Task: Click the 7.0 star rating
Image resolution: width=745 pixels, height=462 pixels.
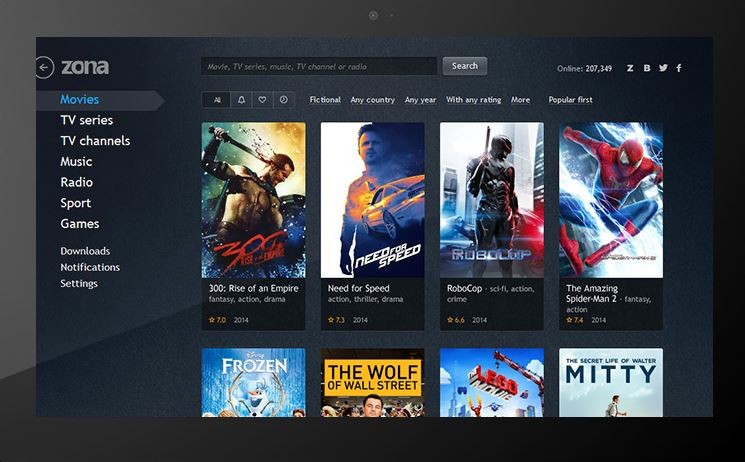Action: 218,320
